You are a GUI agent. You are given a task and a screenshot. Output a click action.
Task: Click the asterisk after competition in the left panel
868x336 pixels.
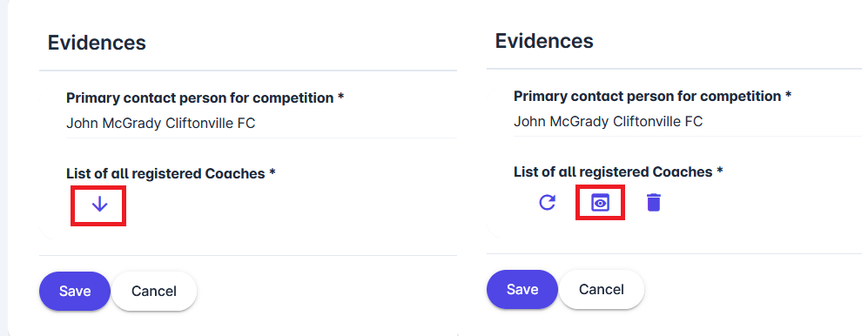coord(341,97)
